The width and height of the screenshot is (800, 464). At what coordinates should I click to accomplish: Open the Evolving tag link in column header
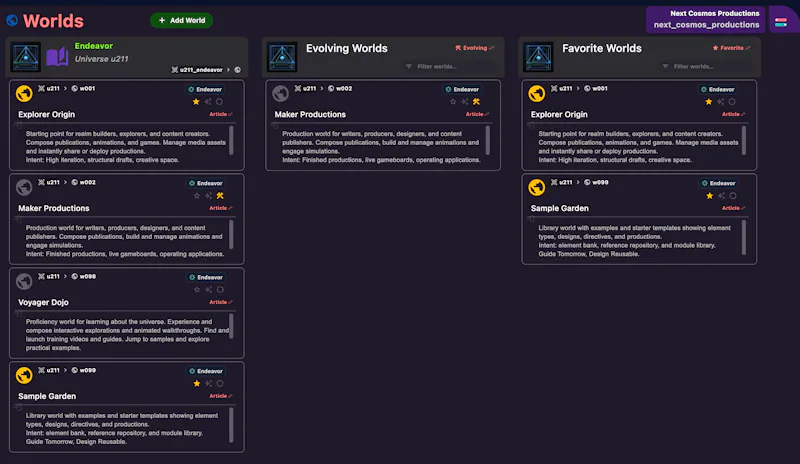pyautogui.click(x=474, y=48)
